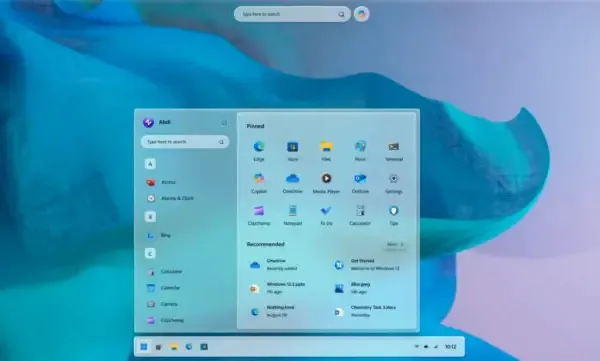This screenshot has height=361, width=600.
Task: Open the pinned Files app
Action: click(326, 151)
